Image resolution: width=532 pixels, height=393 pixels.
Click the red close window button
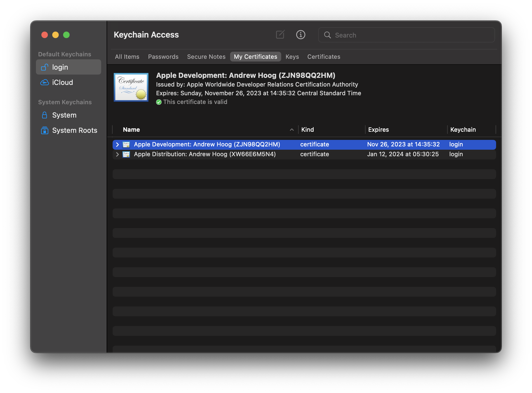45,35
